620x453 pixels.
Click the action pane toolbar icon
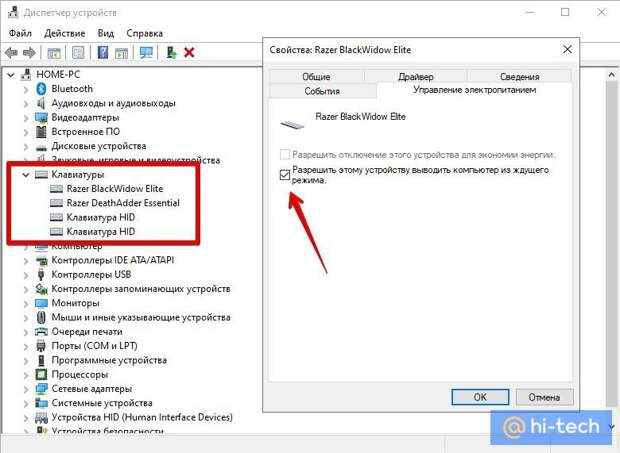121,53
